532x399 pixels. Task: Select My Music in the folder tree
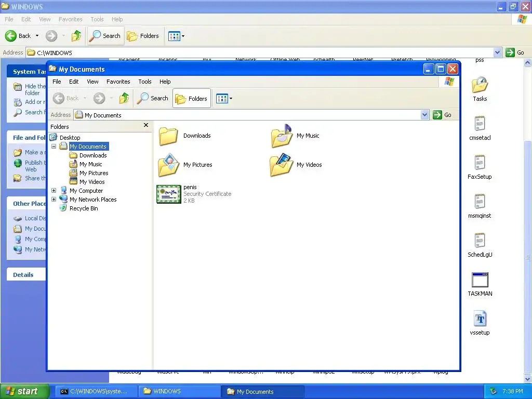(x=90, y=164)
